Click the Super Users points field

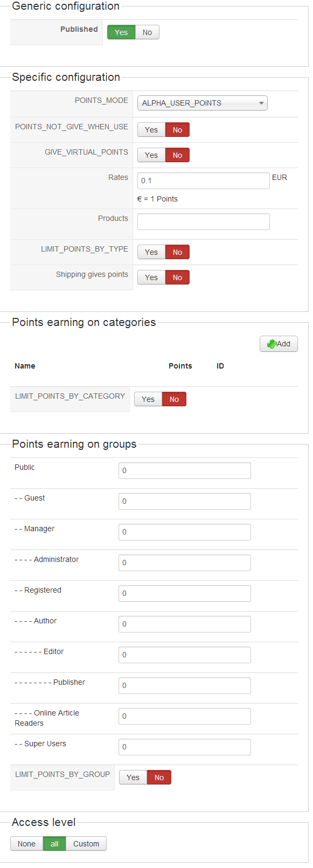[185, 747]
